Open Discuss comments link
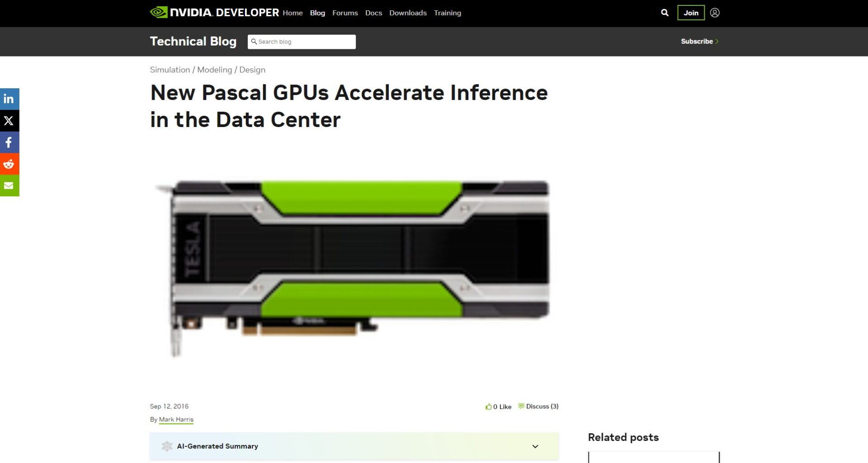The image size is (868, 463). (538, 406)
